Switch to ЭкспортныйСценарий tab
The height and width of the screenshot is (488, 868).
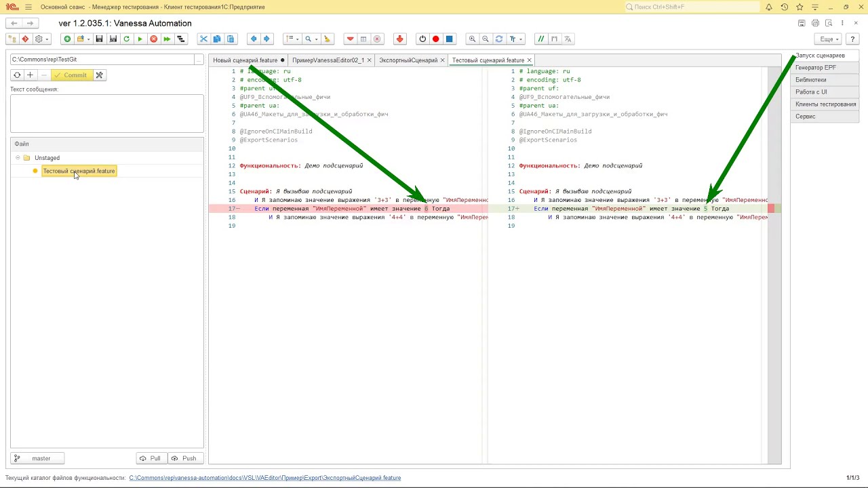[408, 60]
